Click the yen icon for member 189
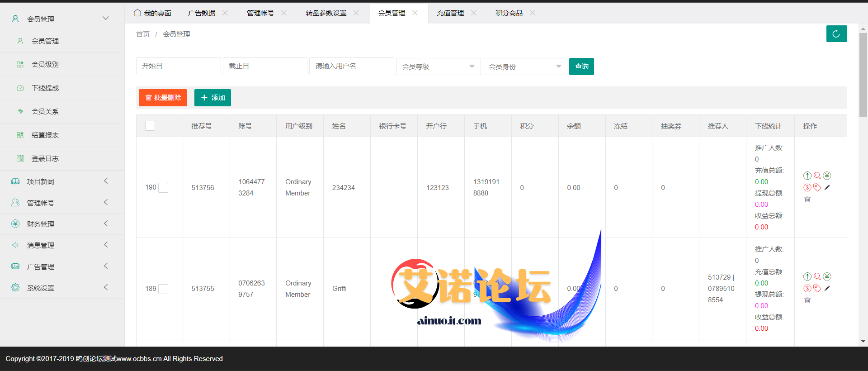 click(x=827, y=276)
